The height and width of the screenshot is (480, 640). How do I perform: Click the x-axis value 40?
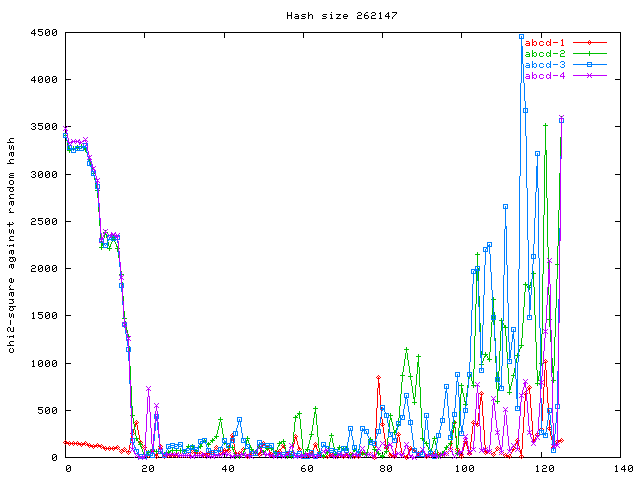click(227, 469)
